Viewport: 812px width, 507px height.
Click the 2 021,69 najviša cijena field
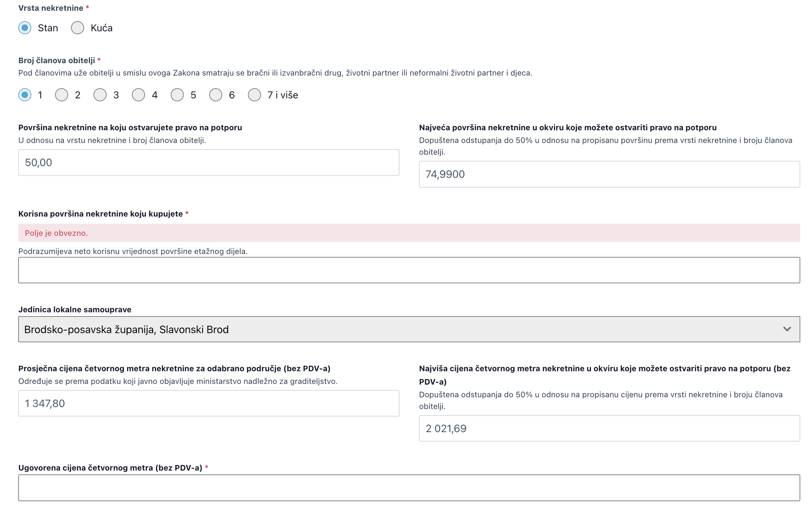click(x=609, y=429)
